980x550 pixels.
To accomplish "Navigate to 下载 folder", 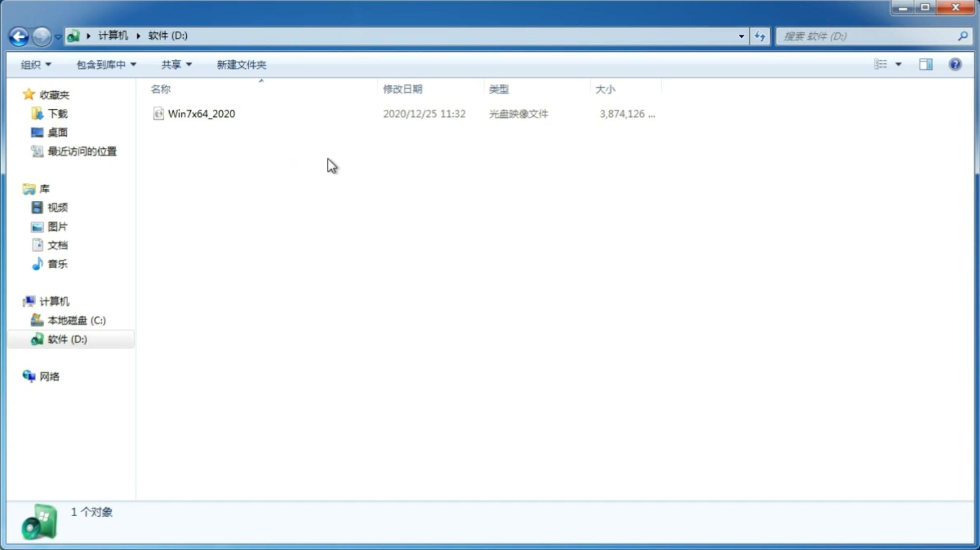I will pos(56,113).
